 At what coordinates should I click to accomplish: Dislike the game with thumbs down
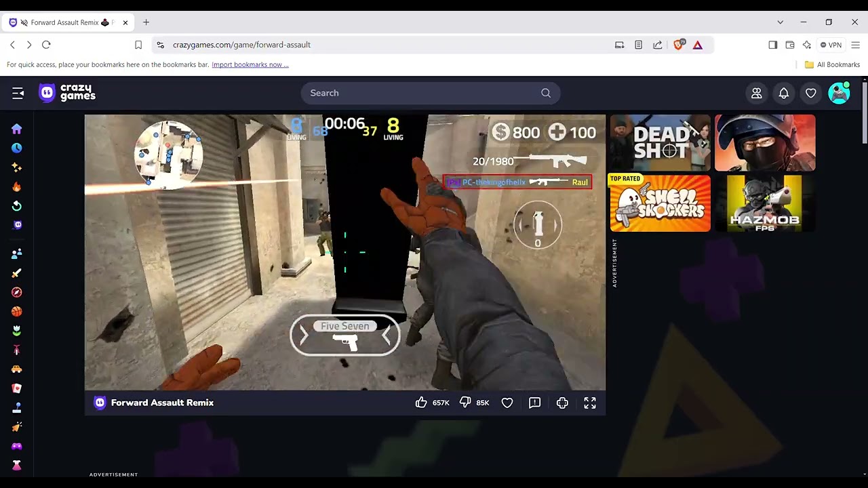465,403
